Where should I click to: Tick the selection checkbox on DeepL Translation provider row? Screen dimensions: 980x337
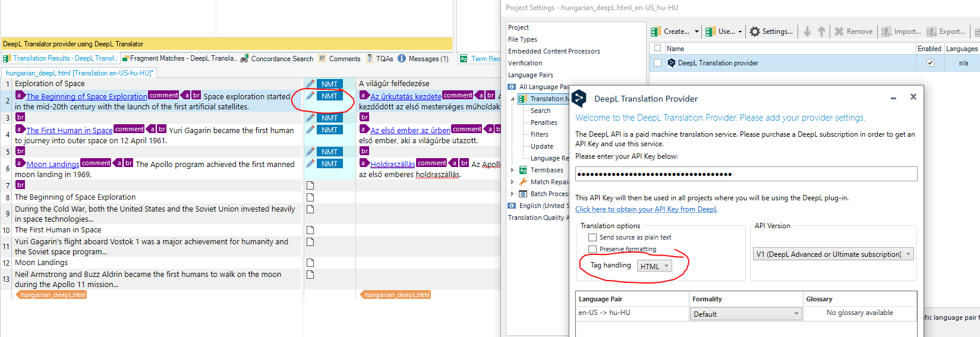657,63
